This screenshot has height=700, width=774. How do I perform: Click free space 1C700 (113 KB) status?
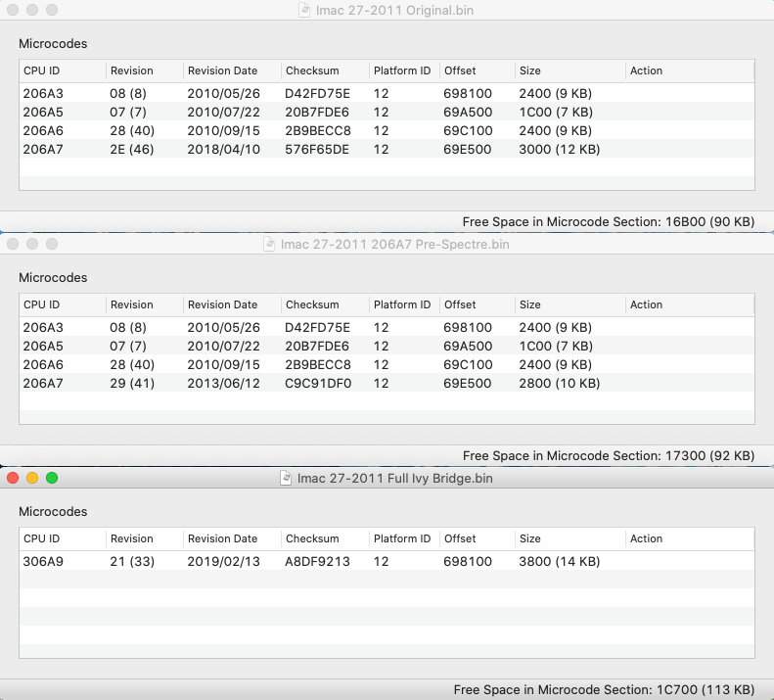click(604, 689)
